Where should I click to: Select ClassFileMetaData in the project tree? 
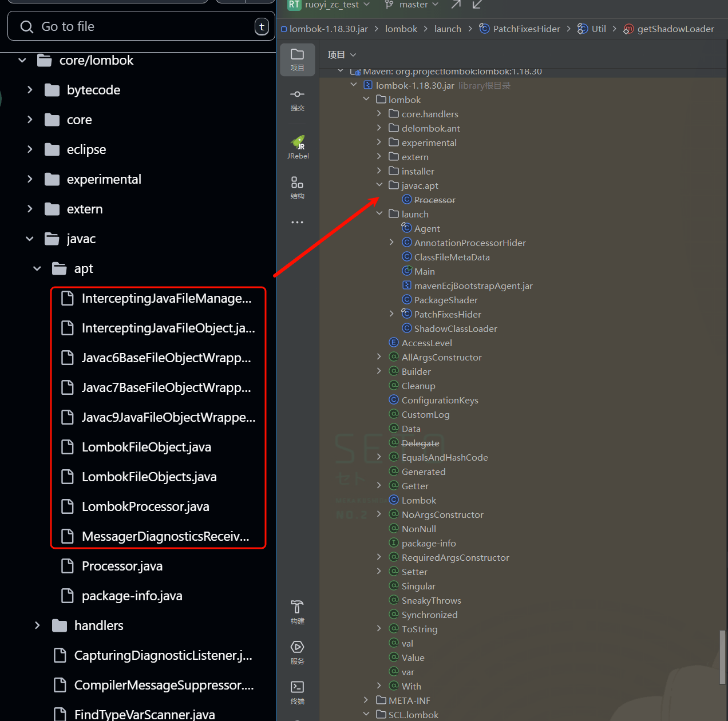pos(452,257)
